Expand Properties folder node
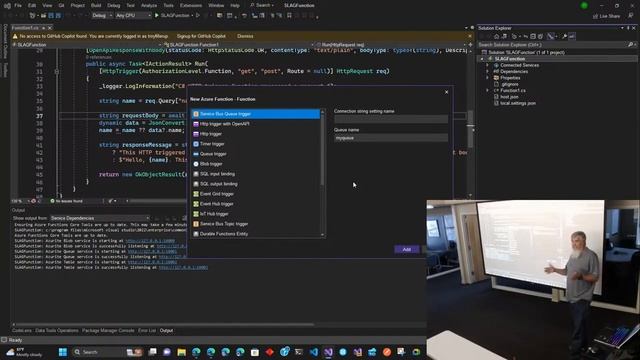The width and height of the screenshot is (640, 360). pos(487,78)
